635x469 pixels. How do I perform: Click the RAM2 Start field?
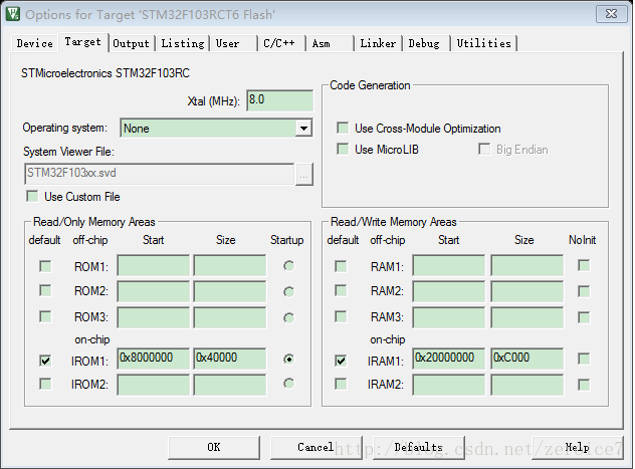tap(449, 291)
